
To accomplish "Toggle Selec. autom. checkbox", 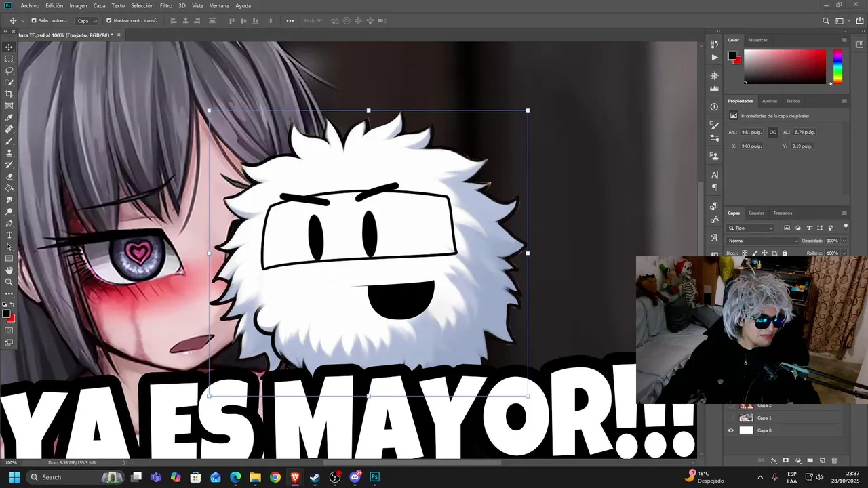I will coord(34,20).
